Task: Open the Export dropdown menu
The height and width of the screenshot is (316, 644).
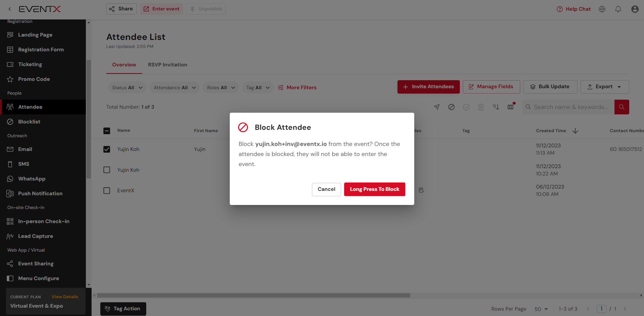Action: [x=604, y=87]
